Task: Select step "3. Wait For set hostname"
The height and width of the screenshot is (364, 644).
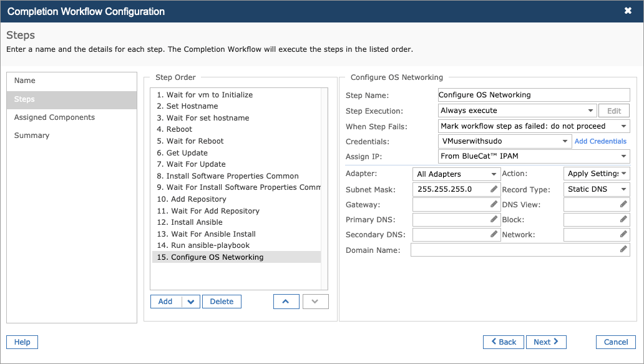Action: [237, 118]
